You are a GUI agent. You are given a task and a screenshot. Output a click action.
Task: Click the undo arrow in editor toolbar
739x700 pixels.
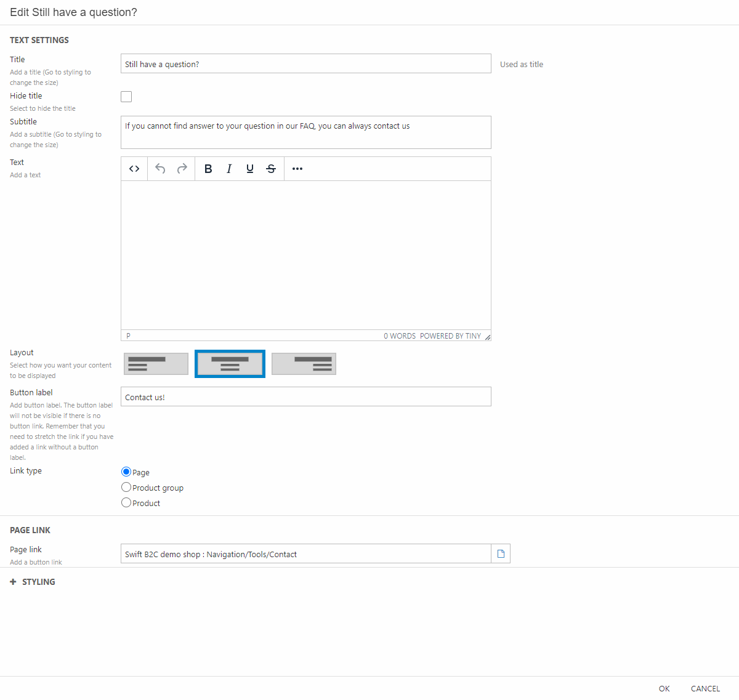coord(160,169)
